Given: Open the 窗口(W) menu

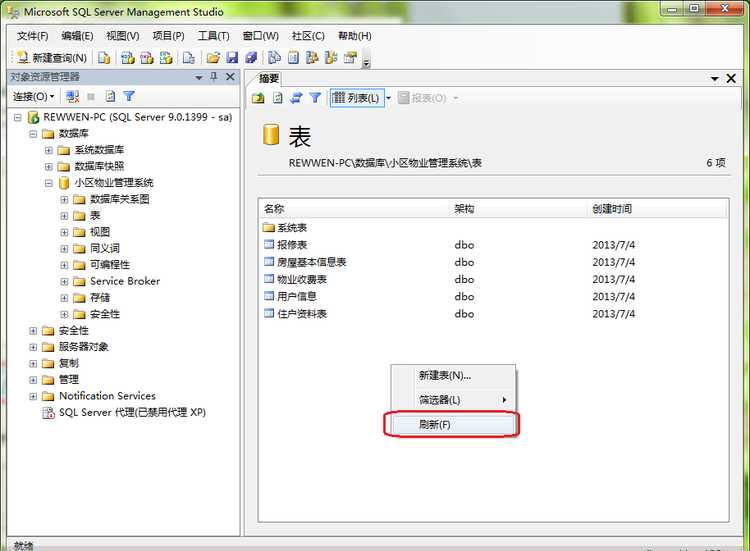Looking at the screenshot, I should point(260,36).
